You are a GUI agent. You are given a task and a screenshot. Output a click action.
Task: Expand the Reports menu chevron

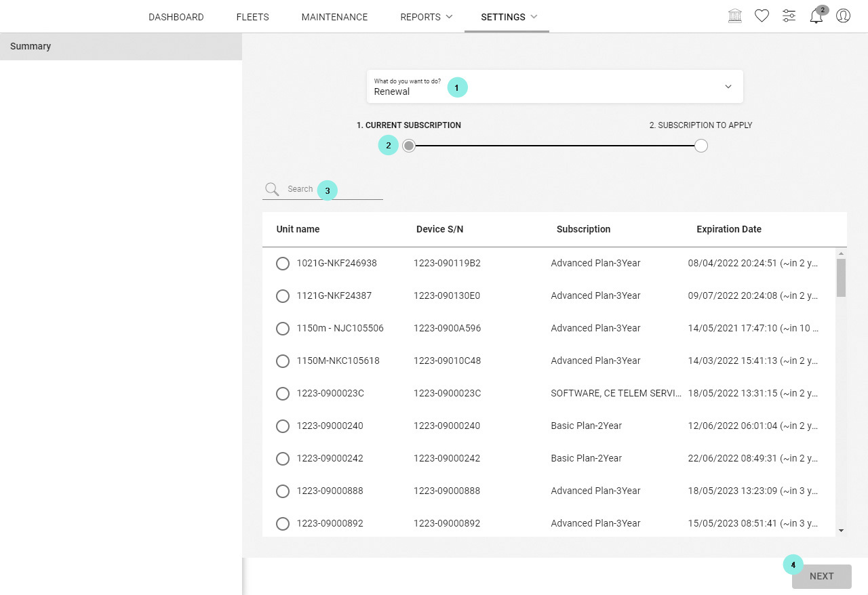click(x=449, y=17)
